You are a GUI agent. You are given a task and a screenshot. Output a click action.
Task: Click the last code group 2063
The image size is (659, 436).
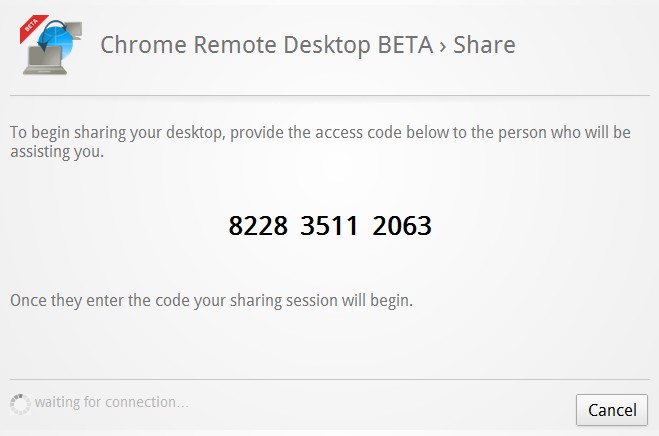(x=402, y=226)
